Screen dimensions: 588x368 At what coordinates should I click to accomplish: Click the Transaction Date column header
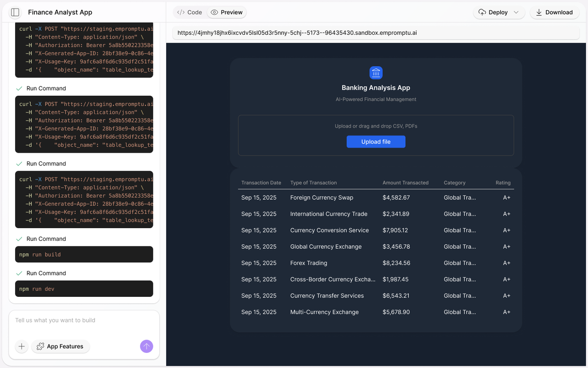[x=261, y=183]
